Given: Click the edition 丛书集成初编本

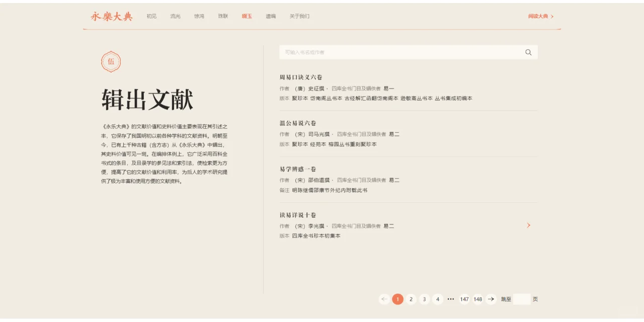Looking at the screenshot, I should click(453, 99).
